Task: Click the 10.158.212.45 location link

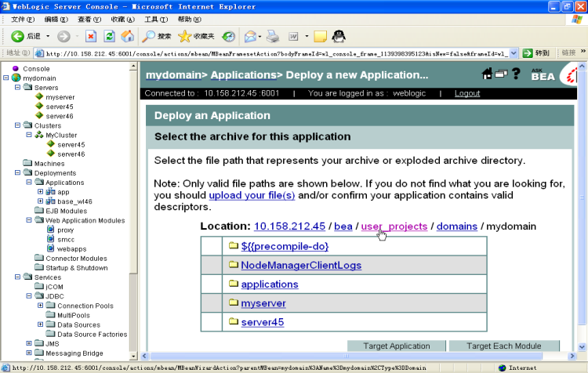Action: 289,226
